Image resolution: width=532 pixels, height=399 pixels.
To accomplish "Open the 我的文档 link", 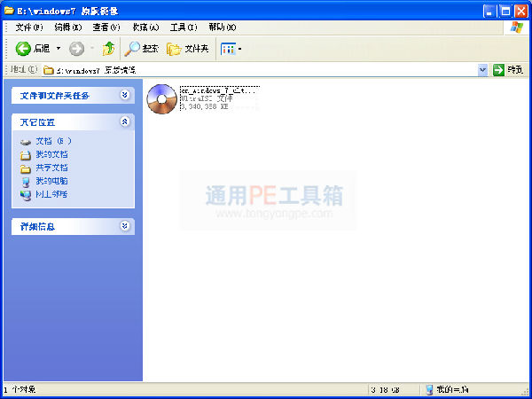I will pos(51,154).
